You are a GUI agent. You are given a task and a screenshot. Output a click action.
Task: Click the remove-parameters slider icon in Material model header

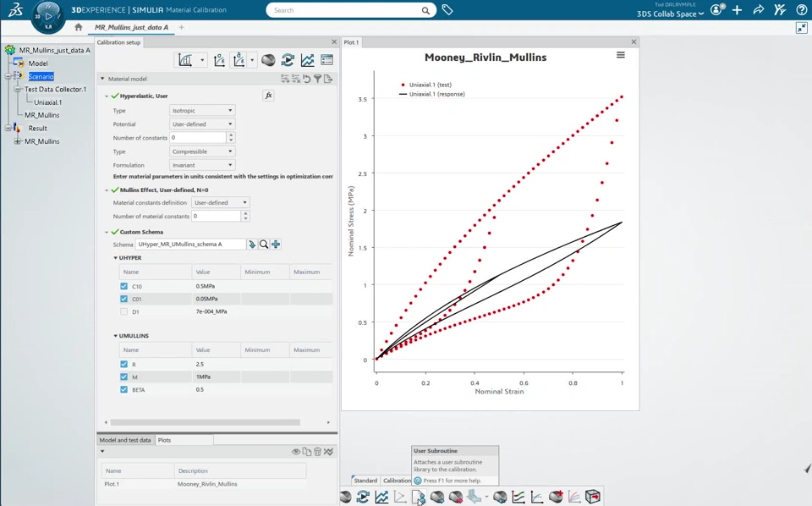[296, 79]
